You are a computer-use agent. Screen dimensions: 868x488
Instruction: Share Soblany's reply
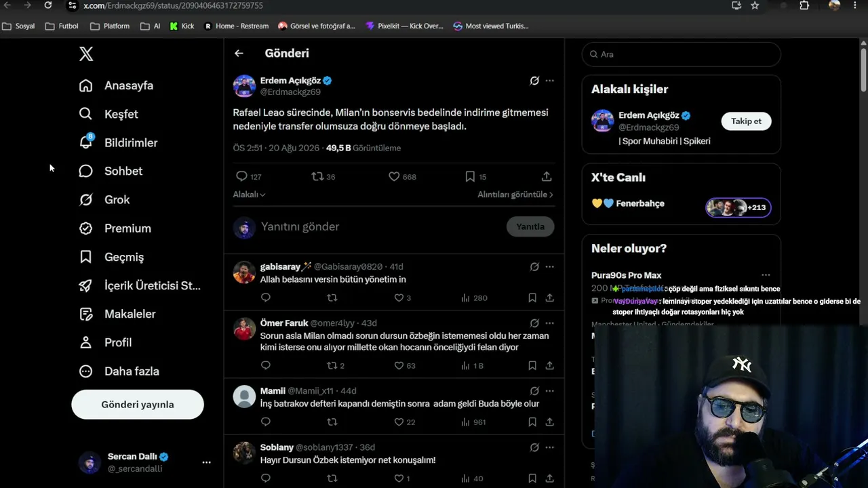click(549, 478)
